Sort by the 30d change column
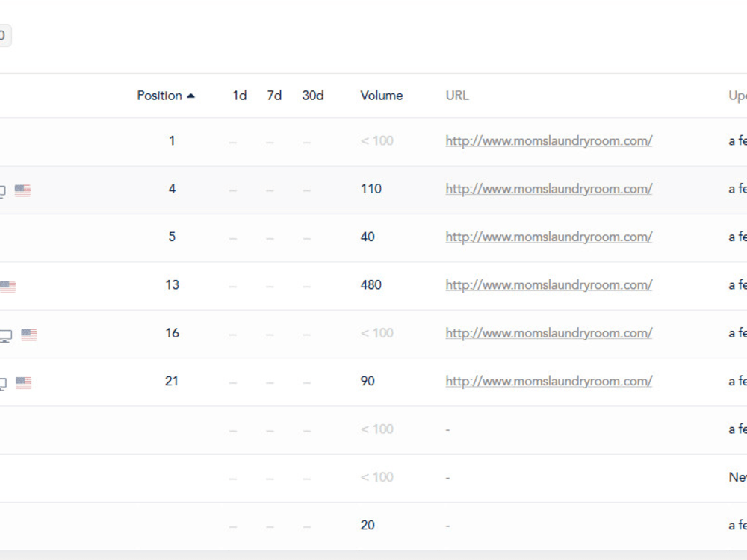This screenshot has width=747, height=560. point(312,96)
